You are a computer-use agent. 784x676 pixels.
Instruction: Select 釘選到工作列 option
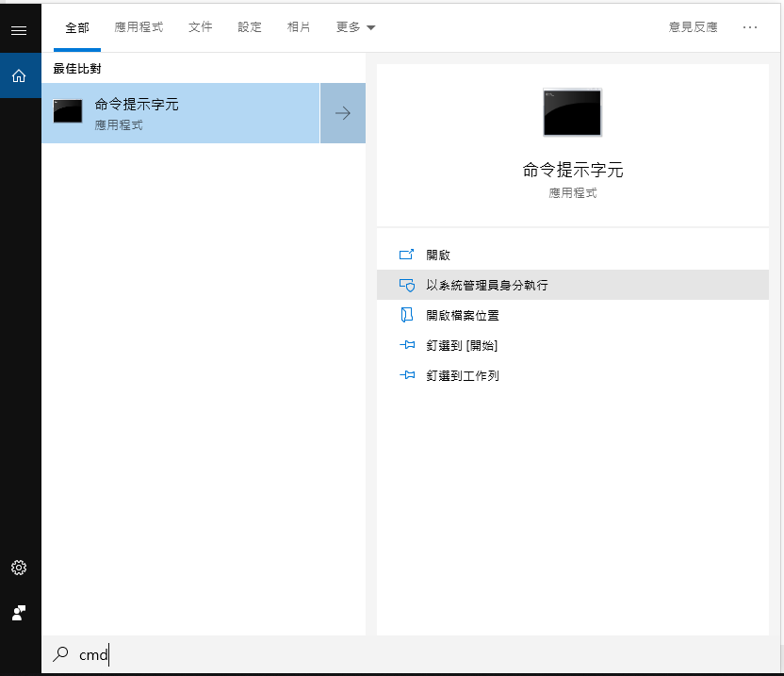point(462,375)
